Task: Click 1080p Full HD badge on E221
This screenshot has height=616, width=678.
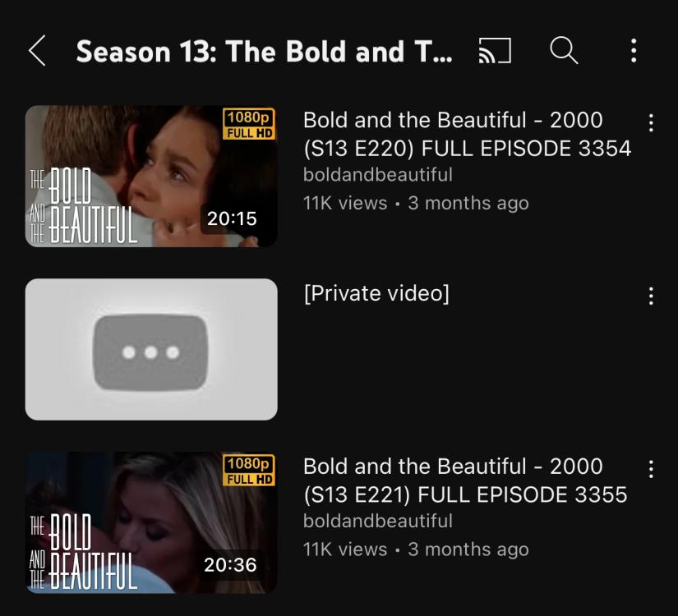Action: pos(249,471)
